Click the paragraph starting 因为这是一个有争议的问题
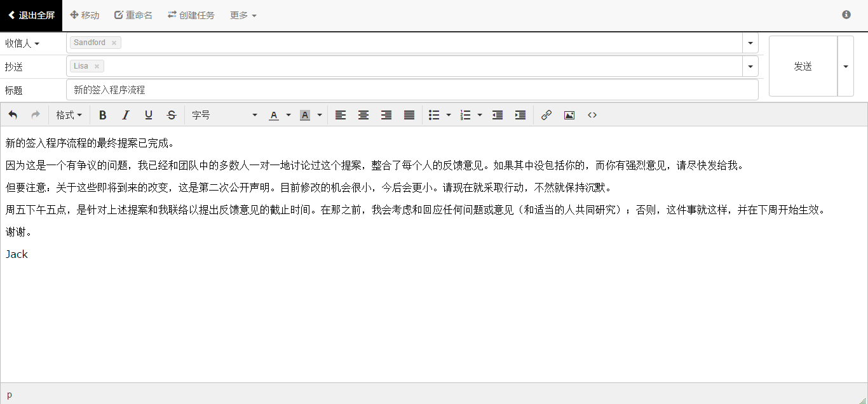Screen dimensions: 868x404 coord(374,165)
